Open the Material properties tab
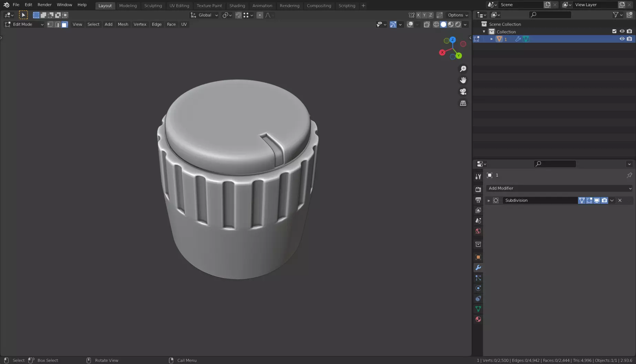 [478, 319]
